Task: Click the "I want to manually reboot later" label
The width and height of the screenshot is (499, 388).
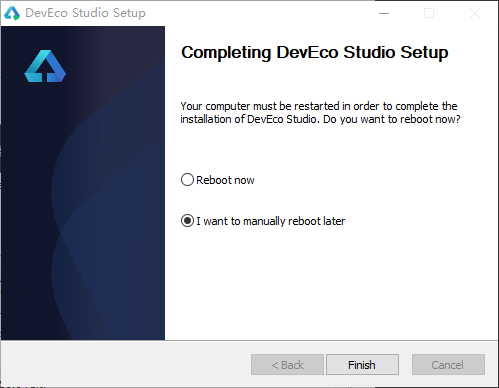Action: [x=270, y=221]
